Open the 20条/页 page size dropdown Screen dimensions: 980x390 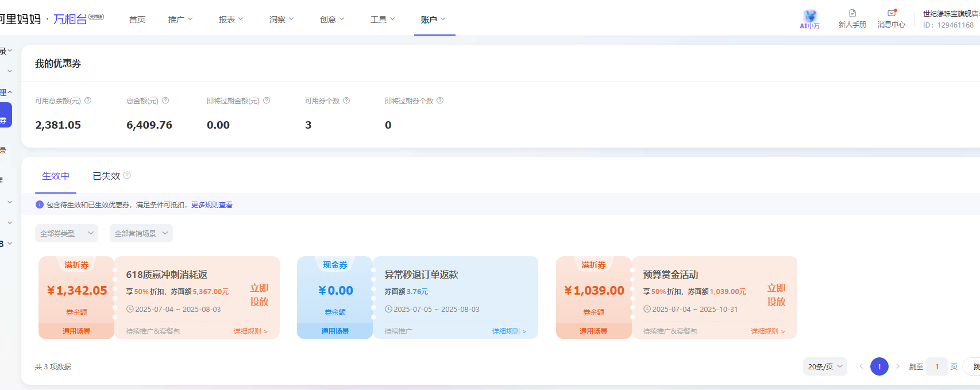coord(824,366)
